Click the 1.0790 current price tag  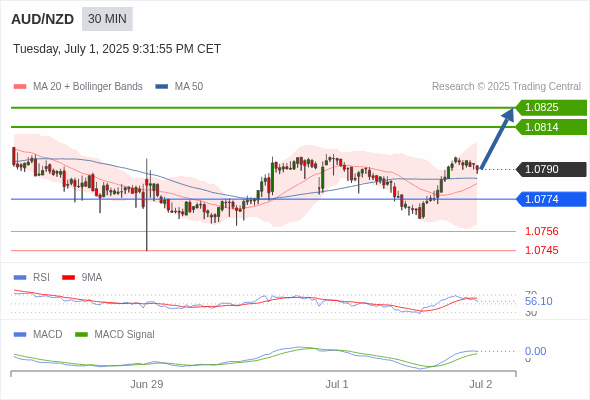tap(551, 169)
